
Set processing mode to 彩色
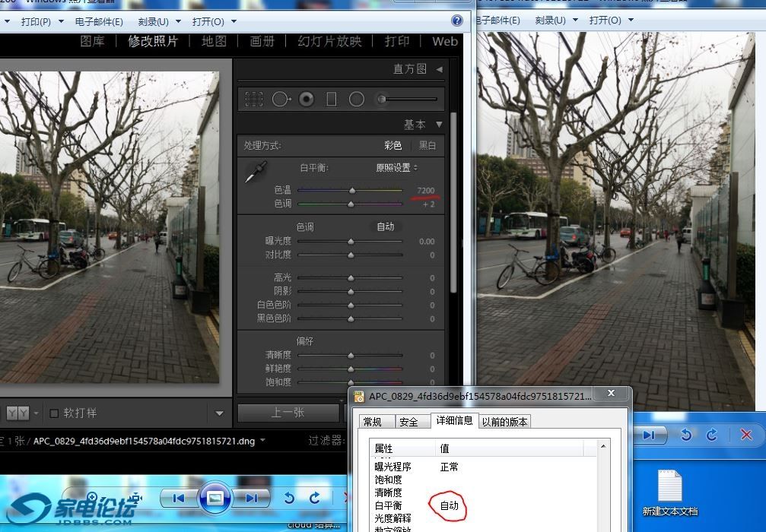[x=393, y=145]
